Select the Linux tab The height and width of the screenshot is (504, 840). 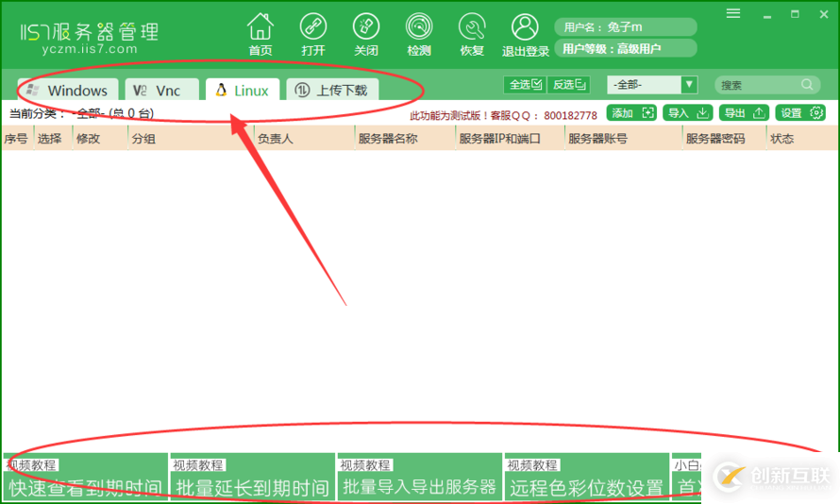pyautogui.click(x=243, y=90)
